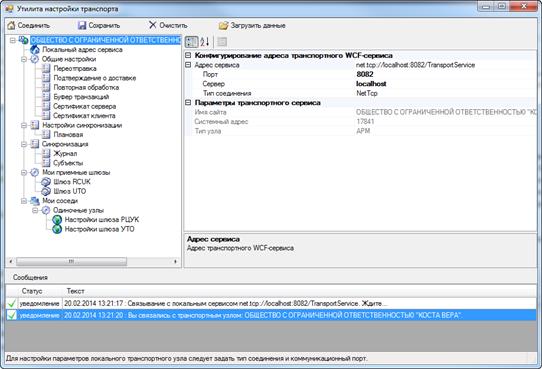542x369 pixels.
Task: Click the Одиночные узлы clock icon
Action: [46, 210]
